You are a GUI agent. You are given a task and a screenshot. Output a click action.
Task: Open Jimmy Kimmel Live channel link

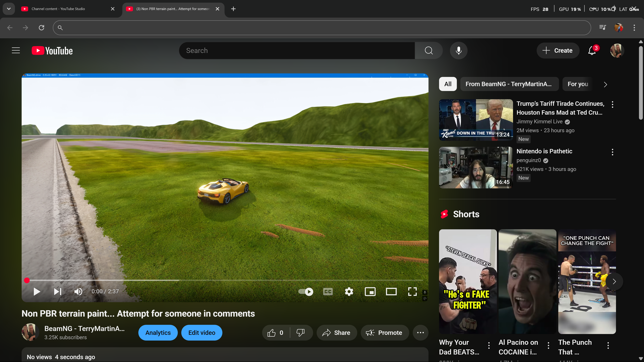tap(540, 121)
